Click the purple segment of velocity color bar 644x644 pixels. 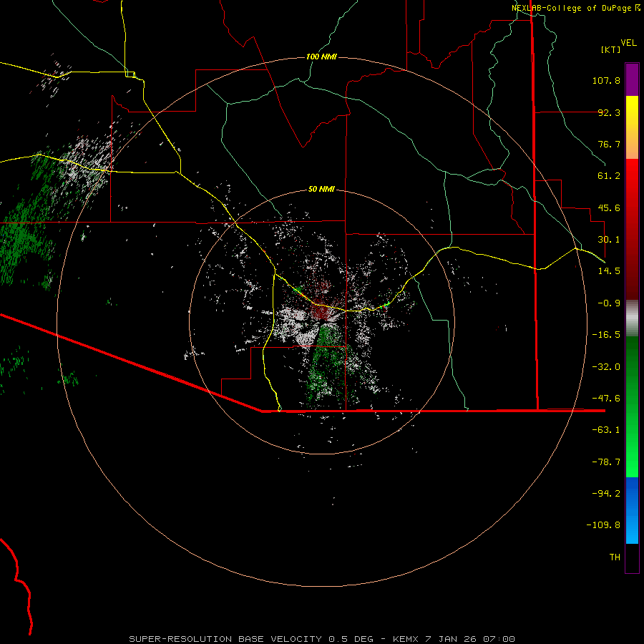(x=632, y=79)
